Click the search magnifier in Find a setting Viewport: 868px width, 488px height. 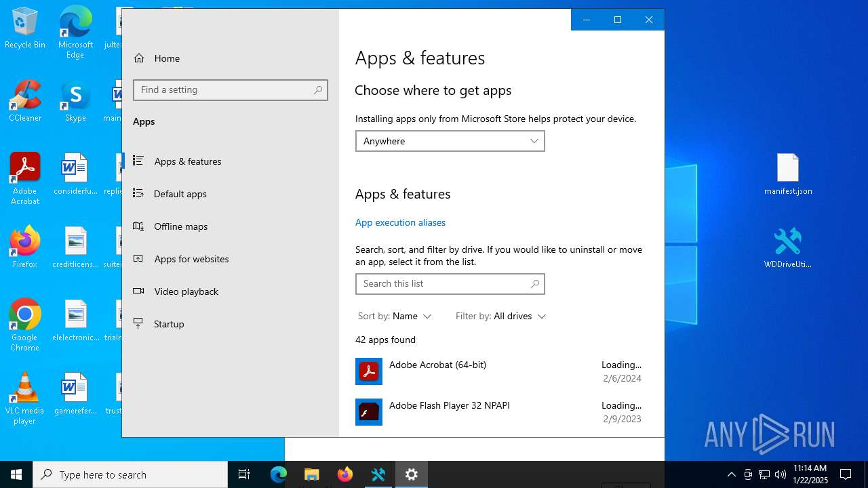(x=318, y=90)
